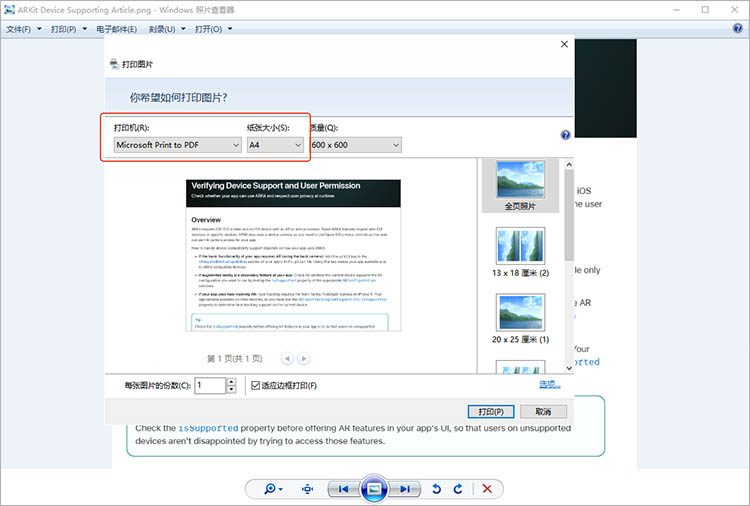This screenshot has height=506, width=750.
Task: Open the paper size A4 dropdown
Action: click(276, 145)
